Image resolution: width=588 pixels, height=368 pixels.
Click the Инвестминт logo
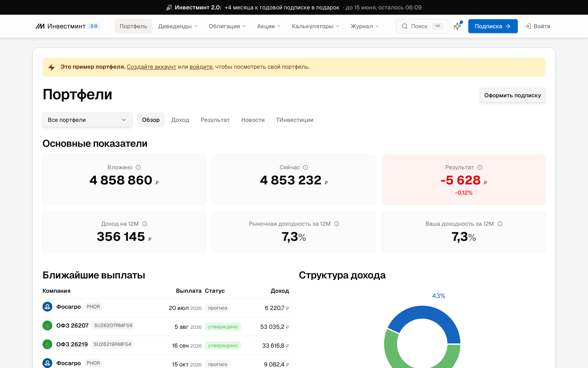coord(60,26)
